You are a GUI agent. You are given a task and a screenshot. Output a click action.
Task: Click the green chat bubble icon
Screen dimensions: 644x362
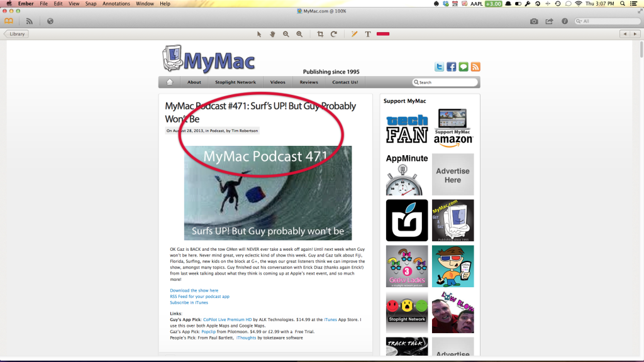click(x=464, y=67)
